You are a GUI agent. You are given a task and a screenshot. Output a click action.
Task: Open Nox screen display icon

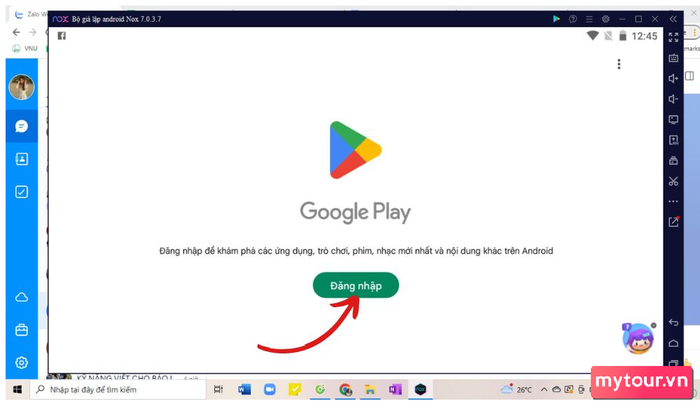(673, 119)
